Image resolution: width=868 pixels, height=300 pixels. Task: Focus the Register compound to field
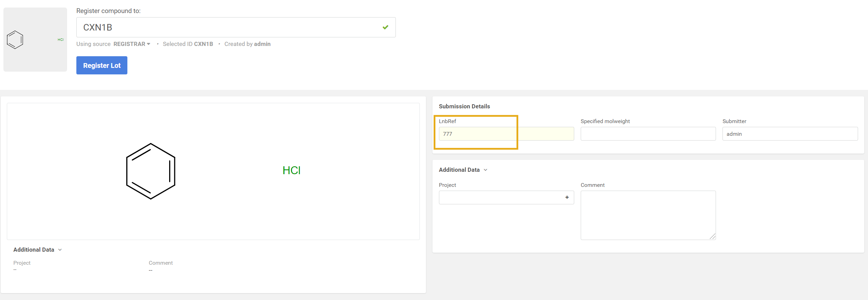229,27
